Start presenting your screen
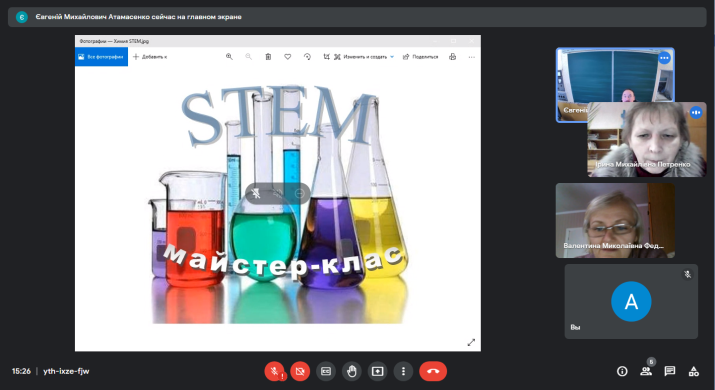Image resolution: width=715 pixels, height=390 pixels. (378, 371)
